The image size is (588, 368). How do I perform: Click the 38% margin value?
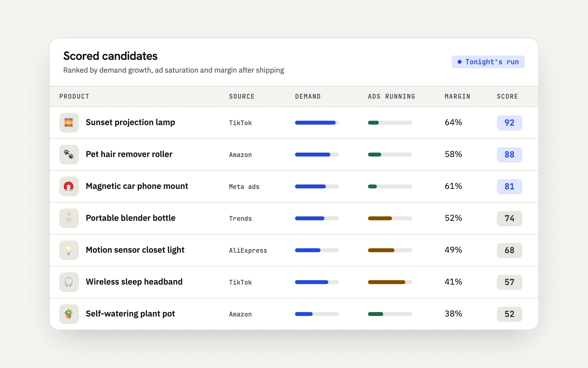coord(453,314)
